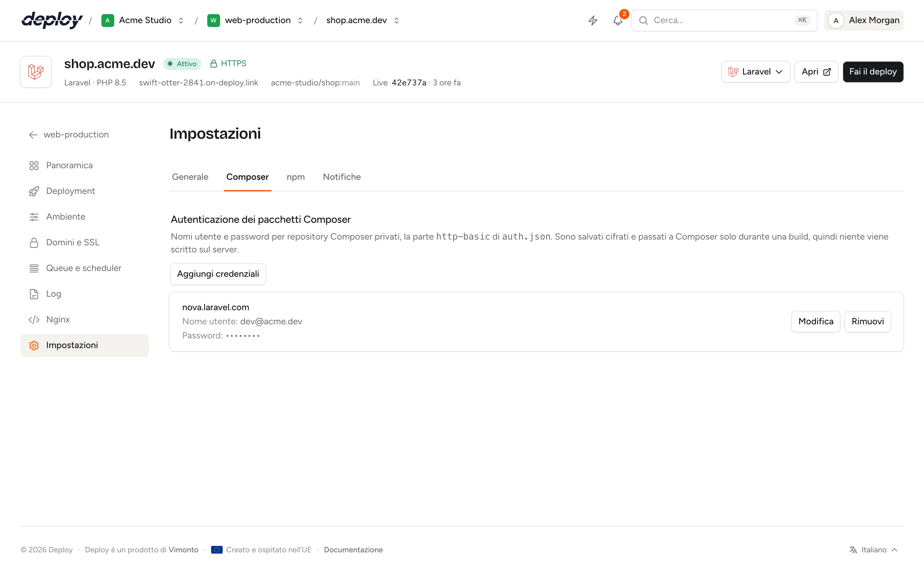Click the Alex Morgan avatar circle
Image resolution: width=924 pixels, height=578 pixels.
point(836,21)
